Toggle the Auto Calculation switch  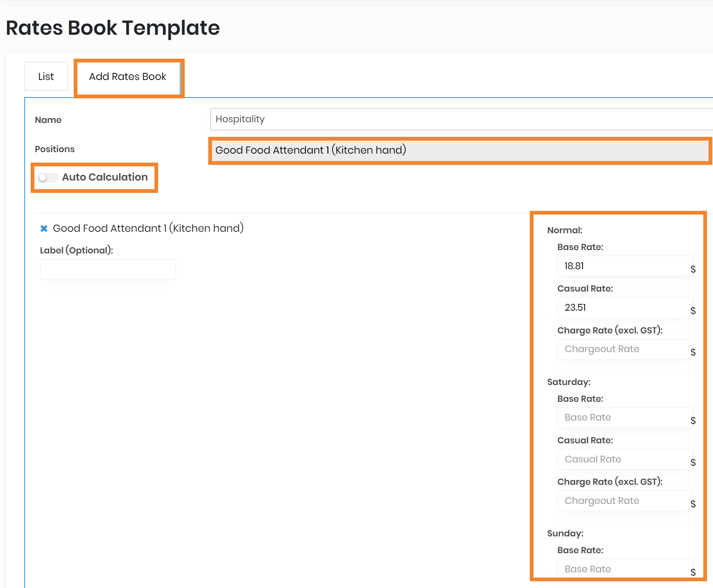click(48, 178)
